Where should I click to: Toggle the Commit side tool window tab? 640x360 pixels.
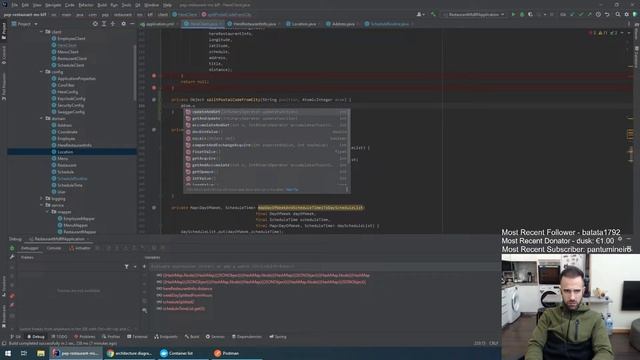(4, 55)
